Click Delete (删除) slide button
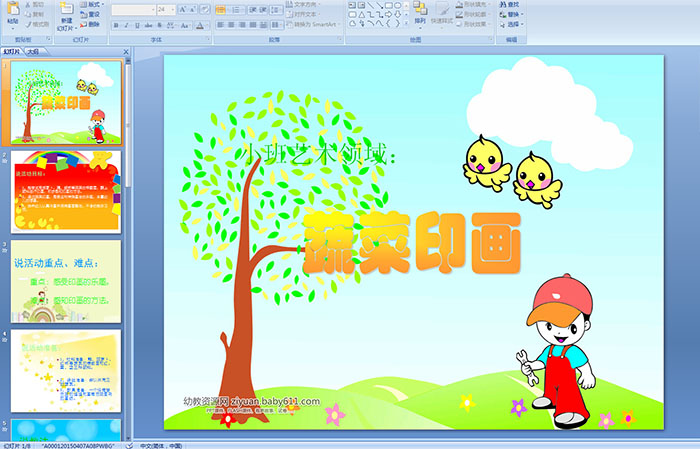700x449 pixels. [91, 25]
